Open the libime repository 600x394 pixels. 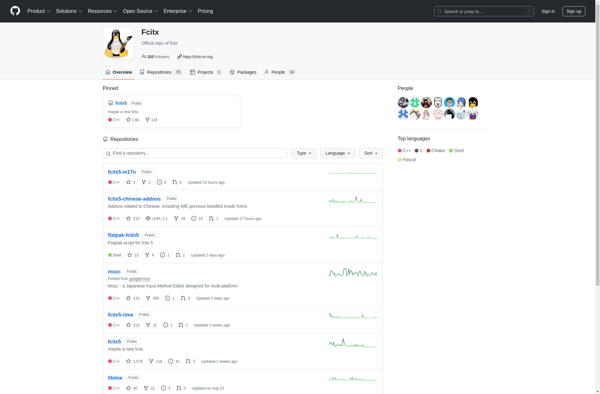coord(115,378)
